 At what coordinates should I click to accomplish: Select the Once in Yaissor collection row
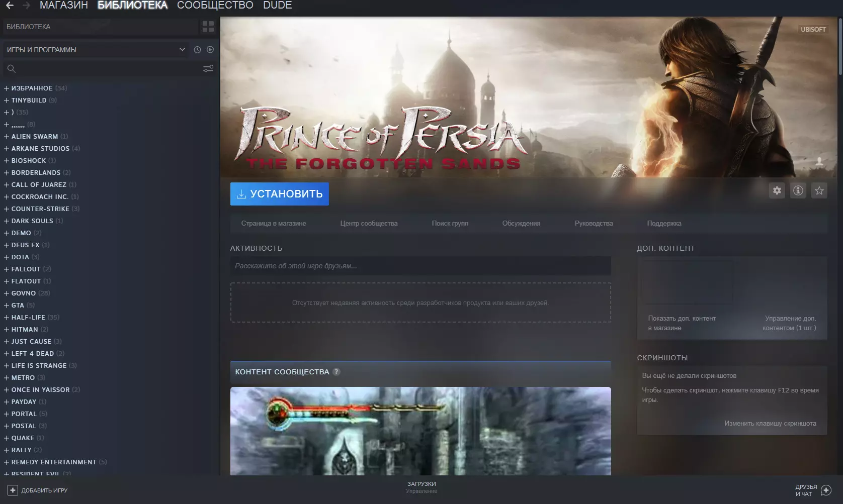[110, 390]
